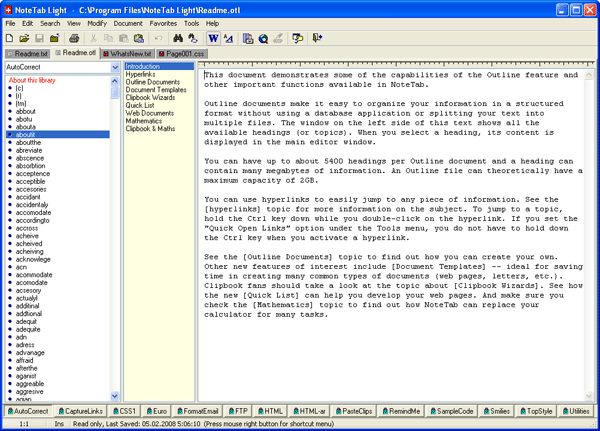600x431 pixels.
Task: Open the CSS1 clip library tab
Action: (x=124, y=411)
